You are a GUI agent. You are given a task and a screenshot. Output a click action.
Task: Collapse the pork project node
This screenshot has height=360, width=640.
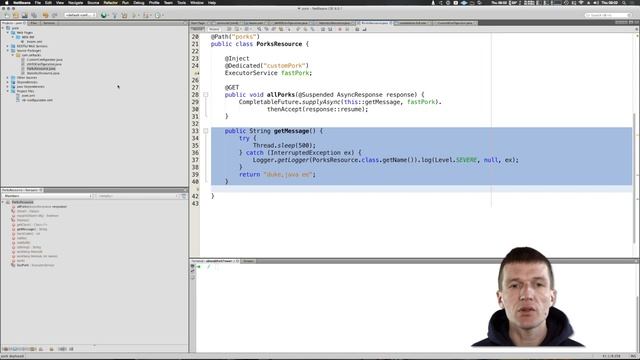click(3, 28)
